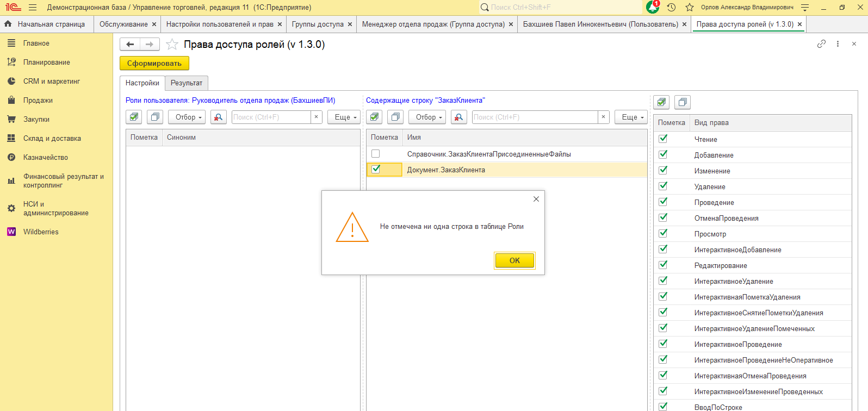
Task: Open the 1C main menu hamburger icon
Action: [33, 8]
